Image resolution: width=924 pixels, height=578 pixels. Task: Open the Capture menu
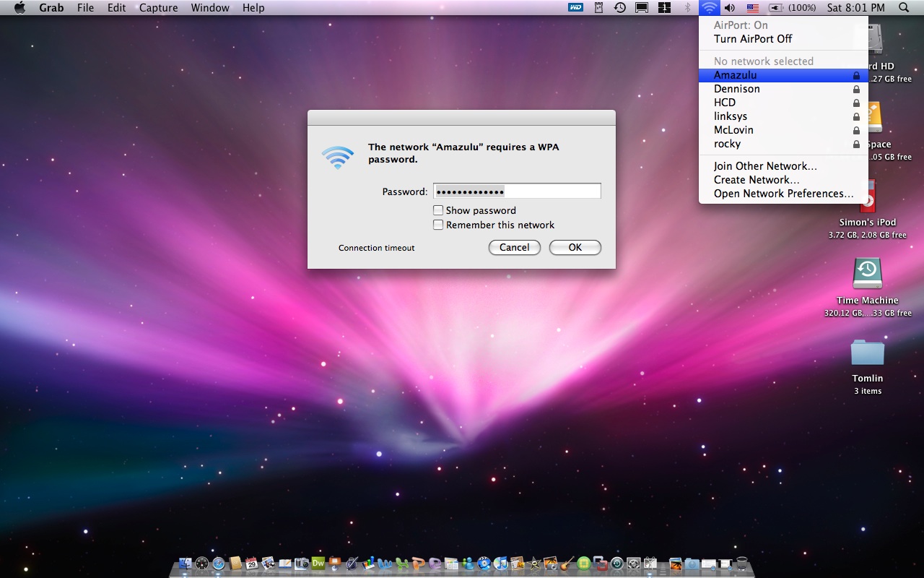click(158, 8)
